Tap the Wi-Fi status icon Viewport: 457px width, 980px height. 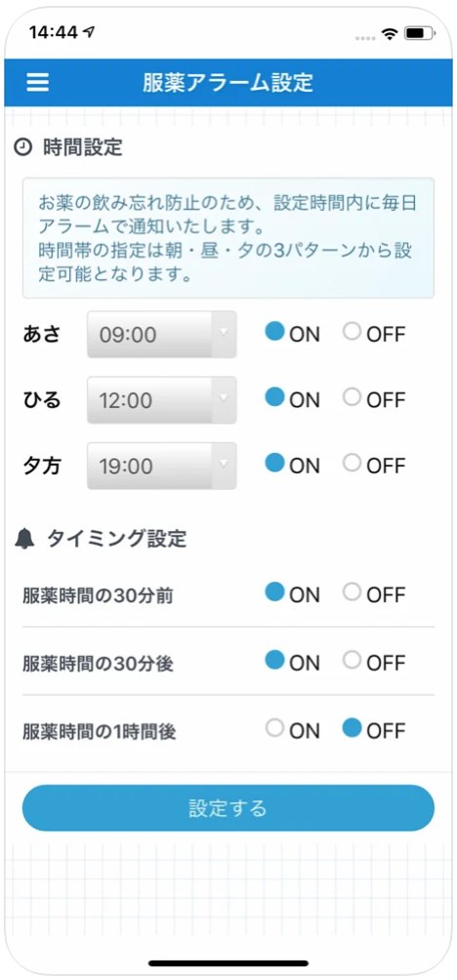point(391,33)
